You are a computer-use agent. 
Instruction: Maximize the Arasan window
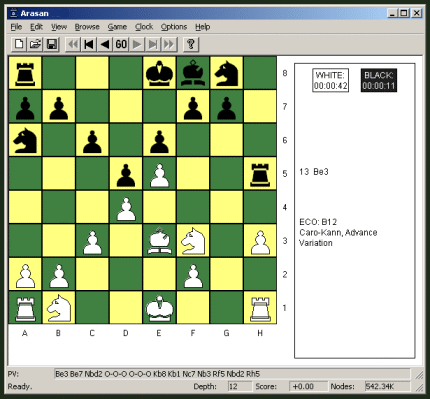pyautogui.click(x=404, y=13)
